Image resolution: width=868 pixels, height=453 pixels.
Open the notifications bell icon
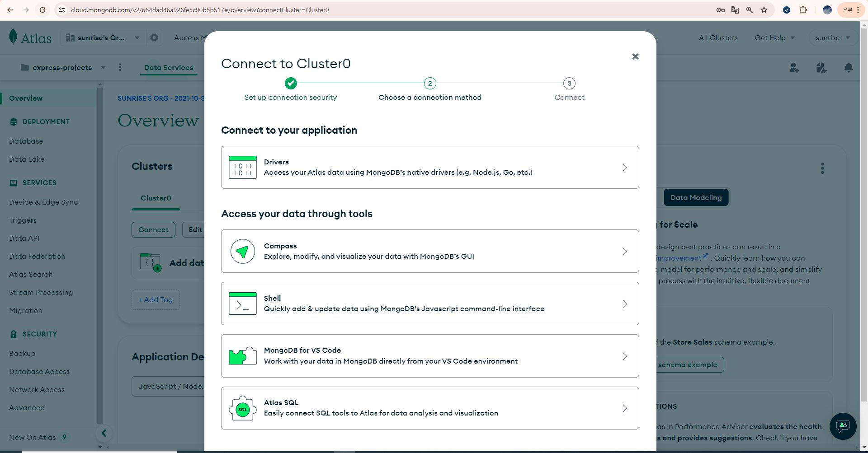(x=849, y=68)
